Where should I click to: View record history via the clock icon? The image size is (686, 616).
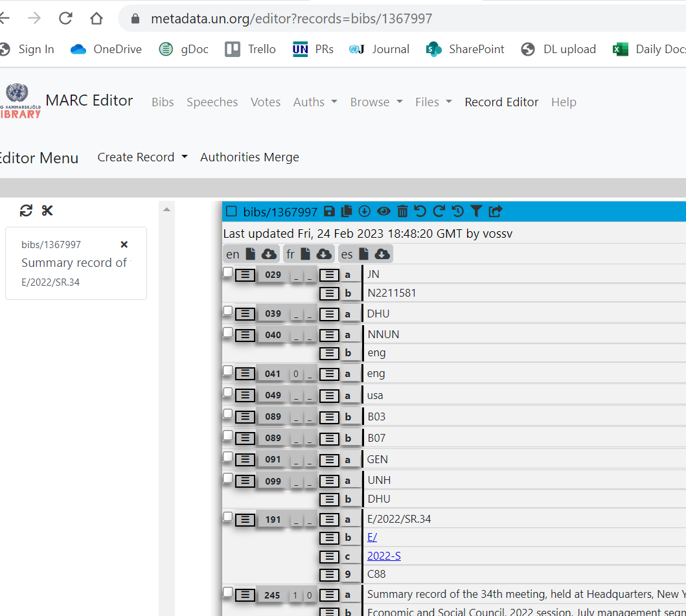(x=458, y=211)
